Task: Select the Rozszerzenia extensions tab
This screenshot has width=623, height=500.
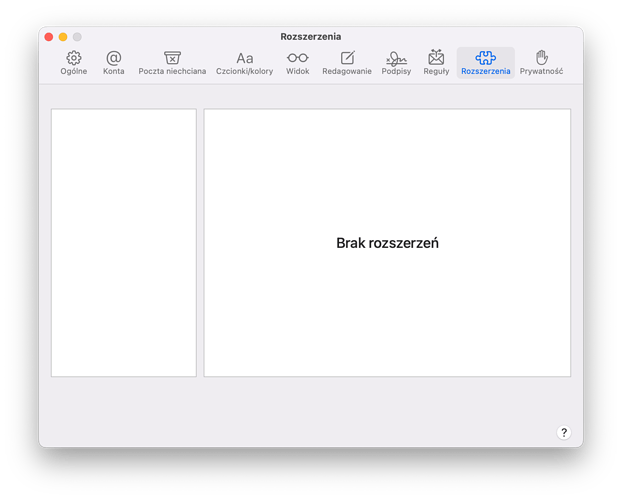Action: point(486,63)
